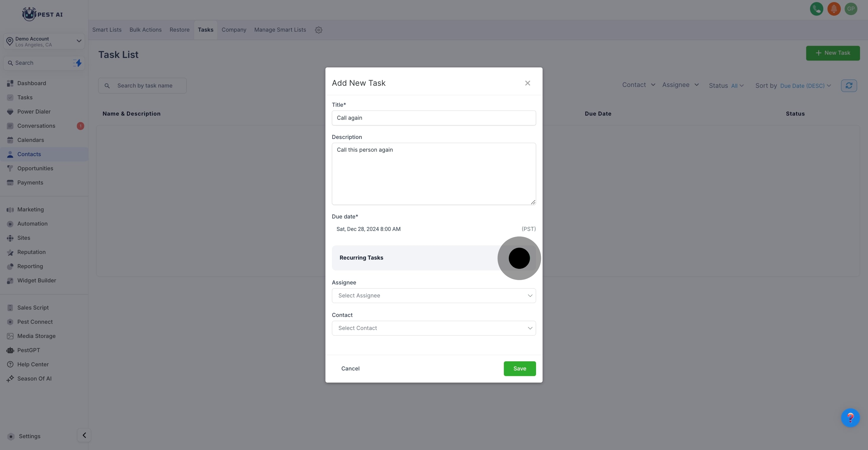Click the Title input field

coord(434,118)
